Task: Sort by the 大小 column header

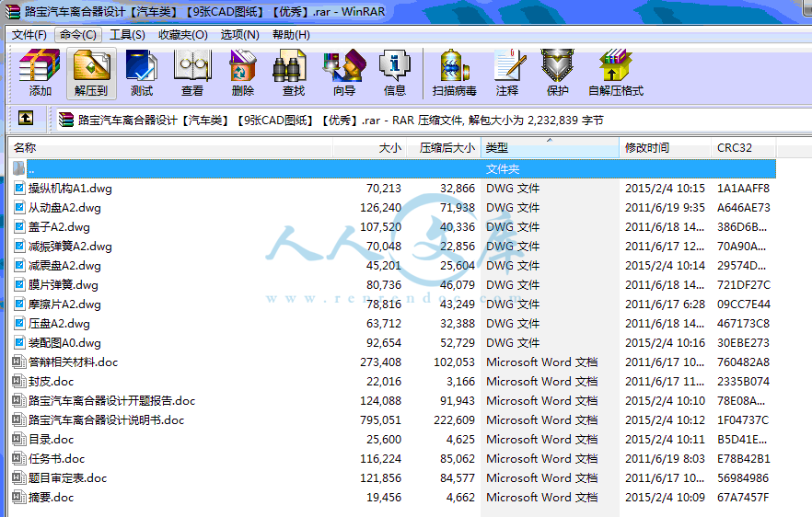Action: pos(370,148)
